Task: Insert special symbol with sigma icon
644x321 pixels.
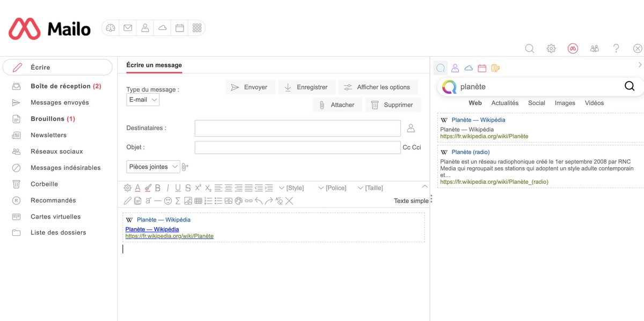Action: point(178,201)
